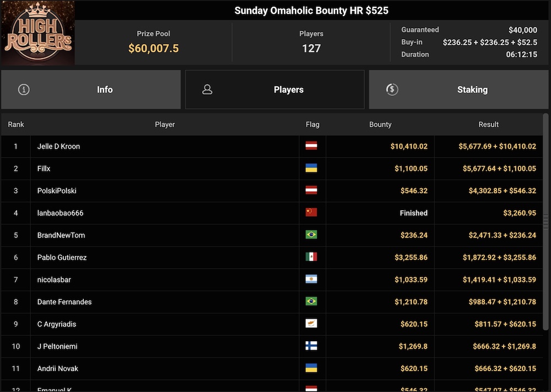
Task: Click the Finland flag for J Peltoniemi
Action: (311, 346)
